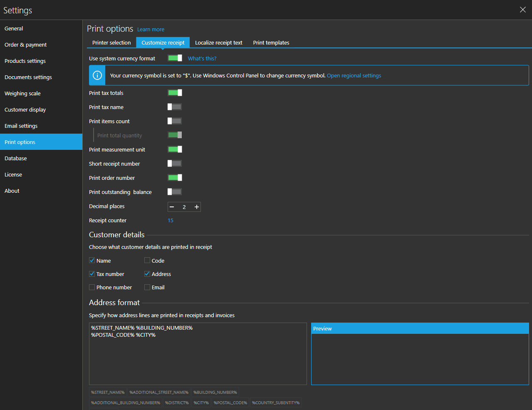Select Print options in sidebar
532x410 pixels.
[x=41, y=142]
